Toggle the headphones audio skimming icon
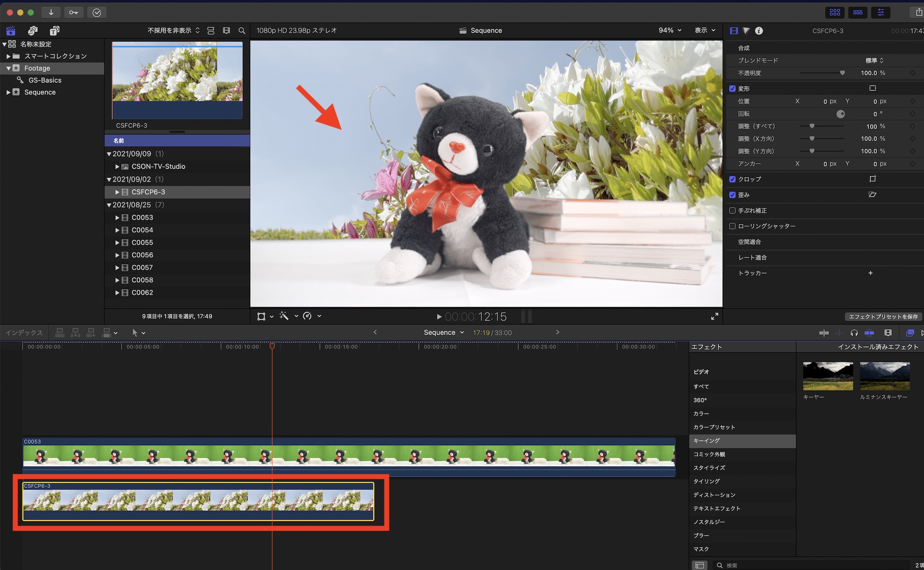Screen dimensions: 924x570 (854, 333)
